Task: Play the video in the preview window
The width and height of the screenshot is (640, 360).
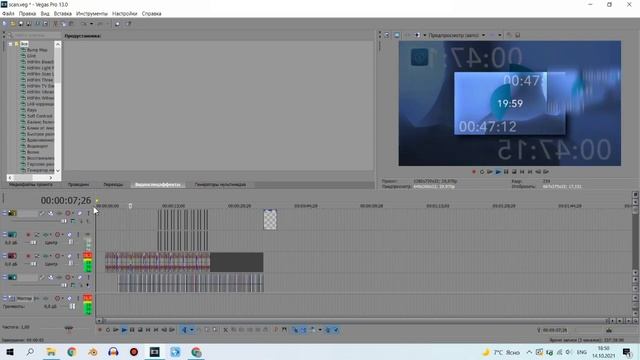Action: pos(498,172)
